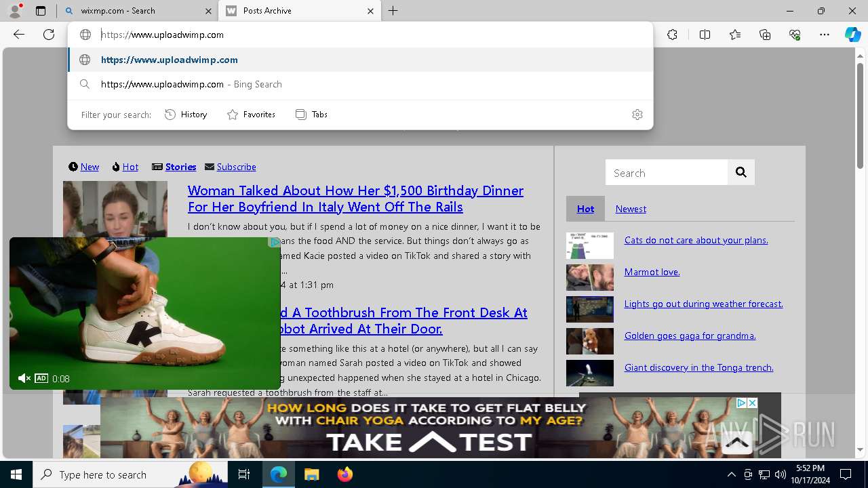Collapse the bottom ad with the chevron
The image size is (868, 488).
(x=736, y=443)
